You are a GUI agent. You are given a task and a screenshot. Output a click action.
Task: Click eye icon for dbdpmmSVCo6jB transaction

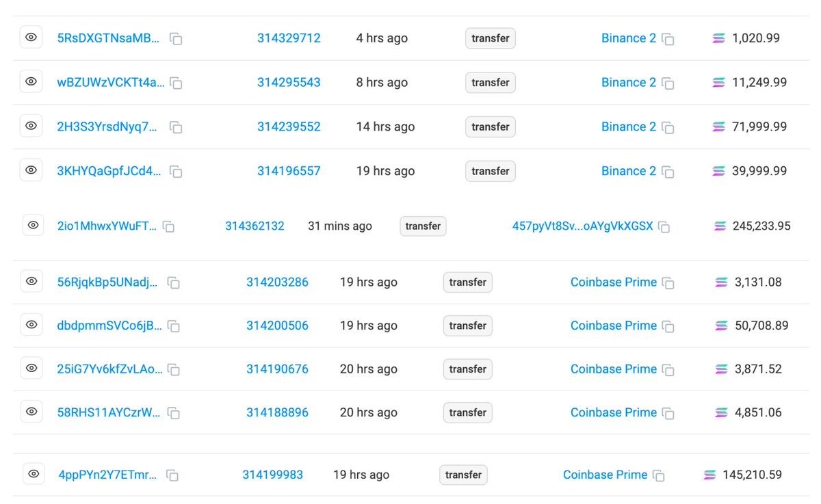click(x=31, y=325)
